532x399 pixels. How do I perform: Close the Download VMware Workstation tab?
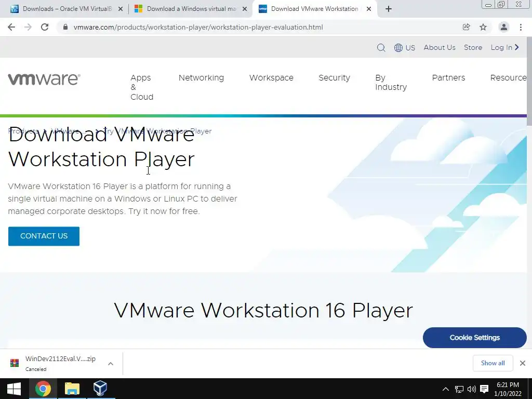(369, 9)
